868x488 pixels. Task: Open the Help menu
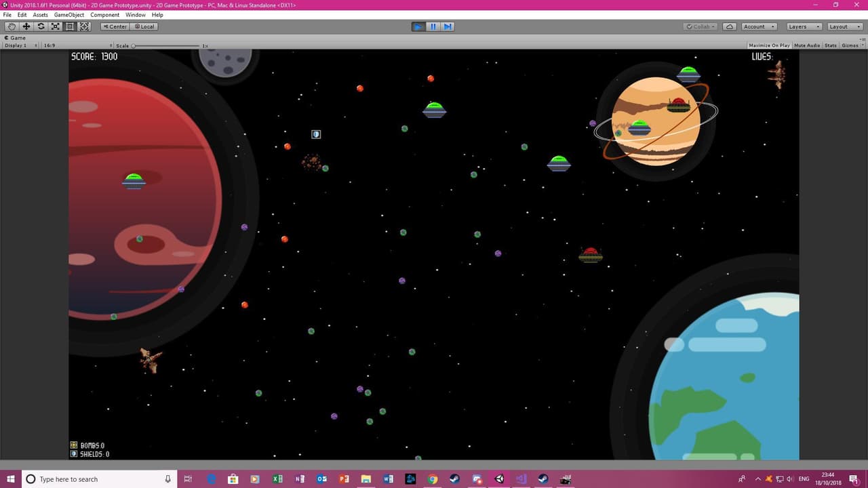[157, 15]
